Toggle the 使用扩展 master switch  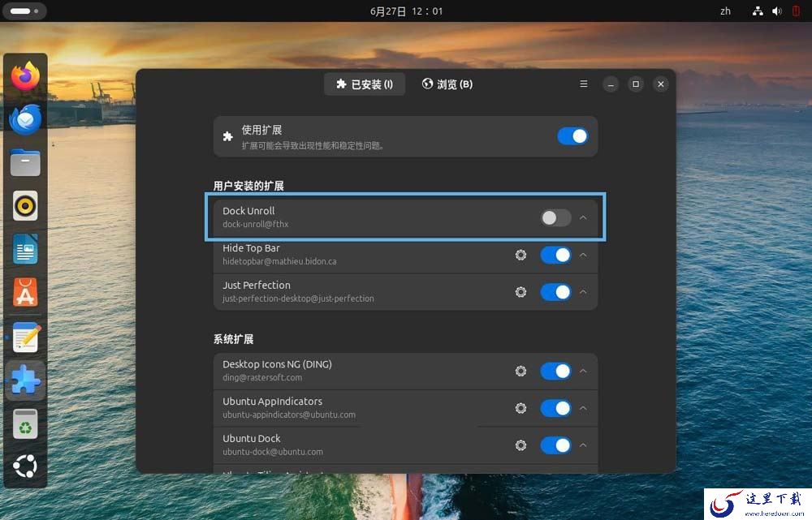point(572,136)
